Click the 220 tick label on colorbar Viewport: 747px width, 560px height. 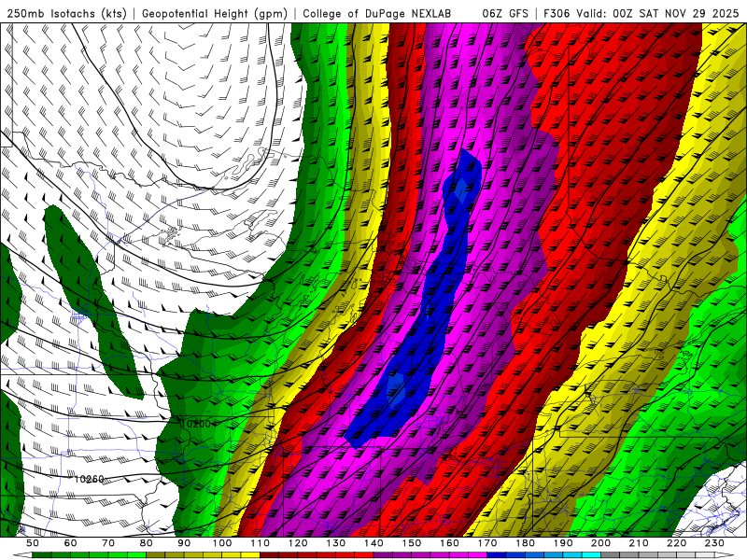coord(677,543)
